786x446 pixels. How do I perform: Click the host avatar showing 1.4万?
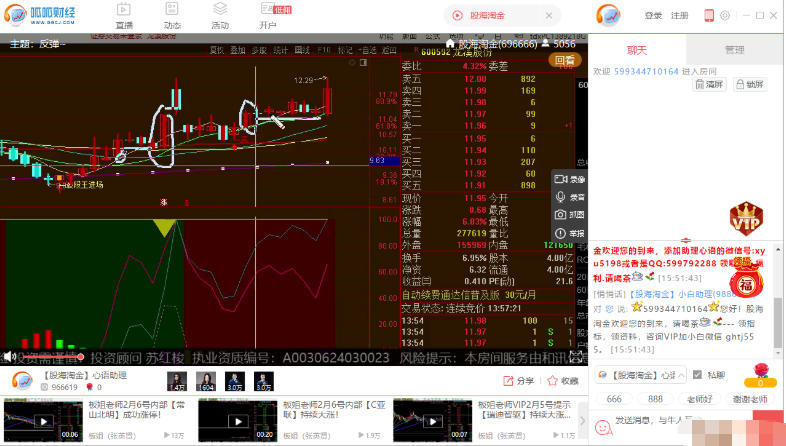pos(177,381)
